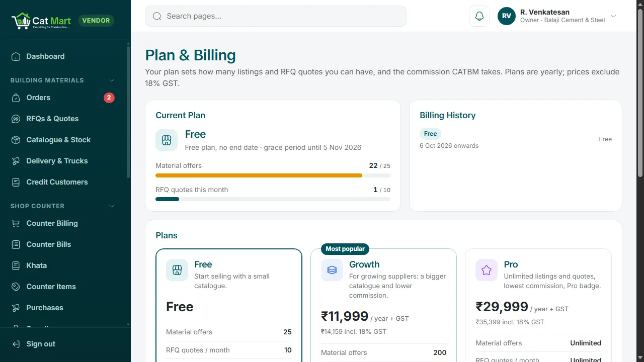Click the notification bell icon
Screen dimensions: 644x362
tap(479, 16)
